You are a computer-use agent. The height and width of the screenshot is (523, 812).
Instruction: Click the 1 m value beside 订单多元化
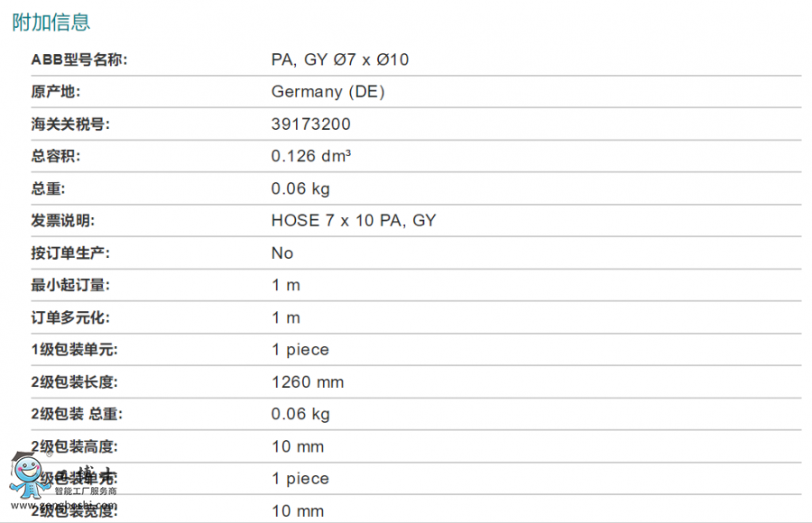point(286,317)
